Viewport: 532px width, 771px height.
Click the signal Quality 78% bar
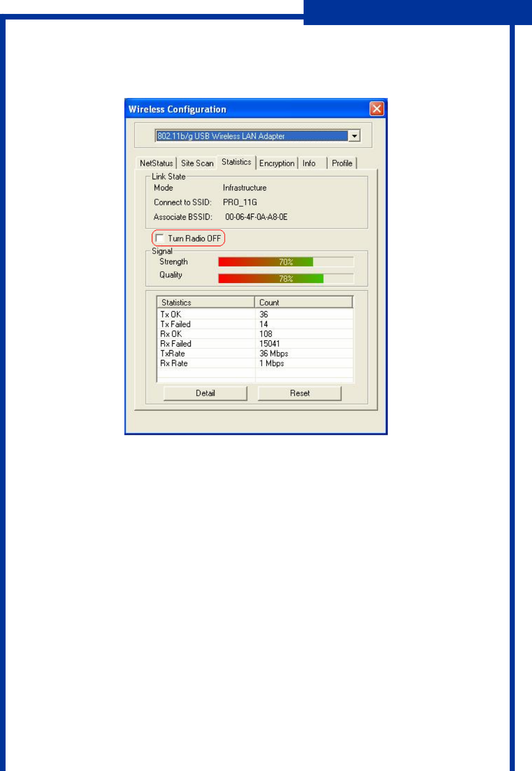point(286,279)
